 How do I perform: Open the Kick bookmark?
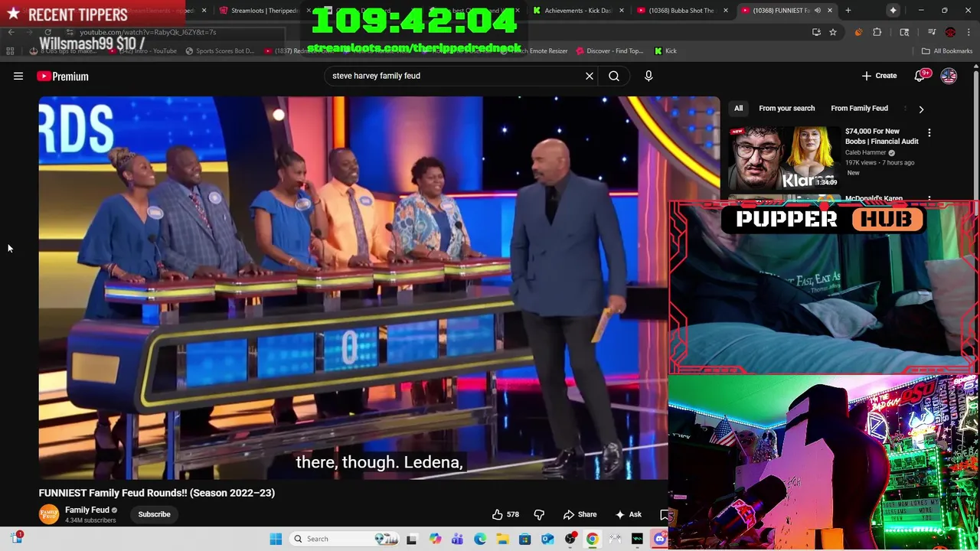click(665, 51)
